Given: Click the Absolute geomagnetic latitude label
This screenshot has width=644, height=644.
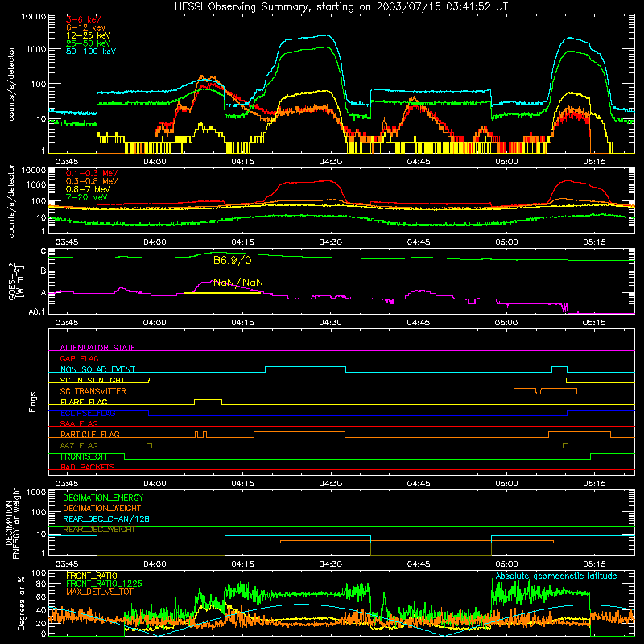Looking at the screenshot, I should [x=556, y=576].
